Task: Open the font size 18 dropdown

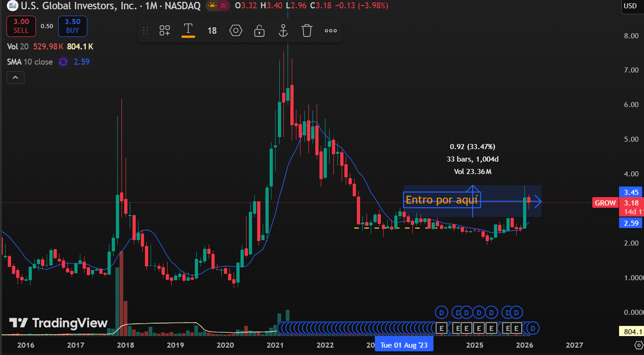Action: pyautogui.click(x=212, y=30)
